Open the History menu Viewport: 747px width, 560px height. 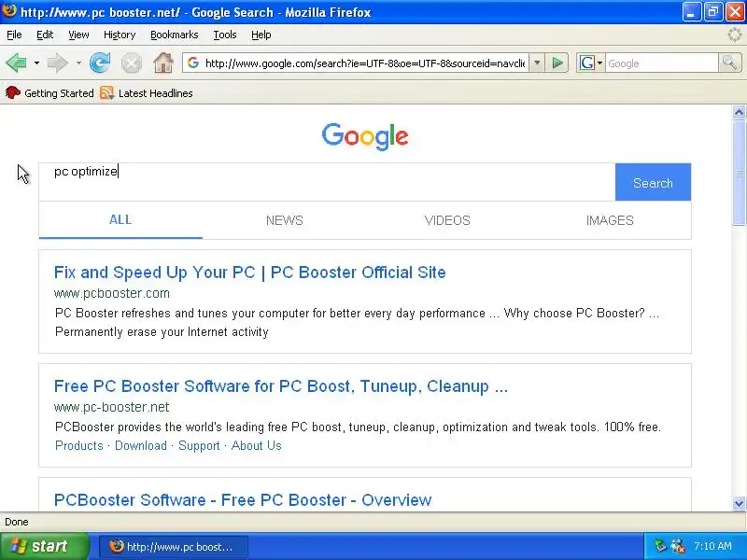pos(120,35)
